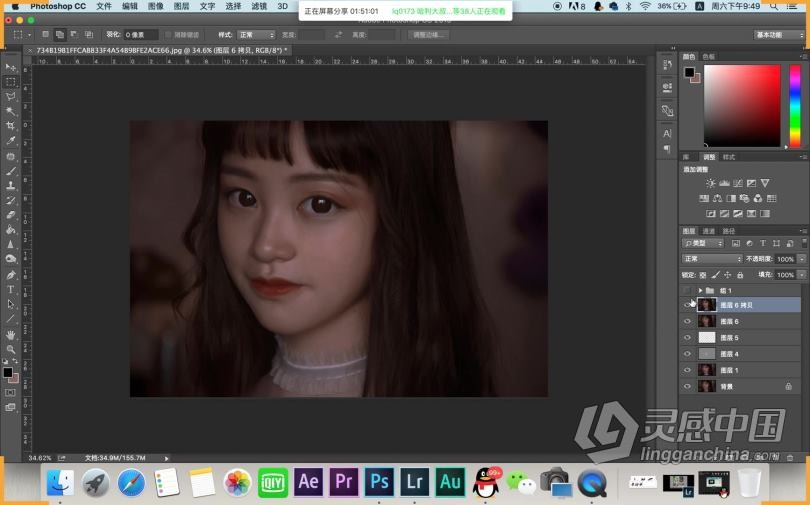Hide the 图层 6 拷贝 layer

(x=687, y=305)
